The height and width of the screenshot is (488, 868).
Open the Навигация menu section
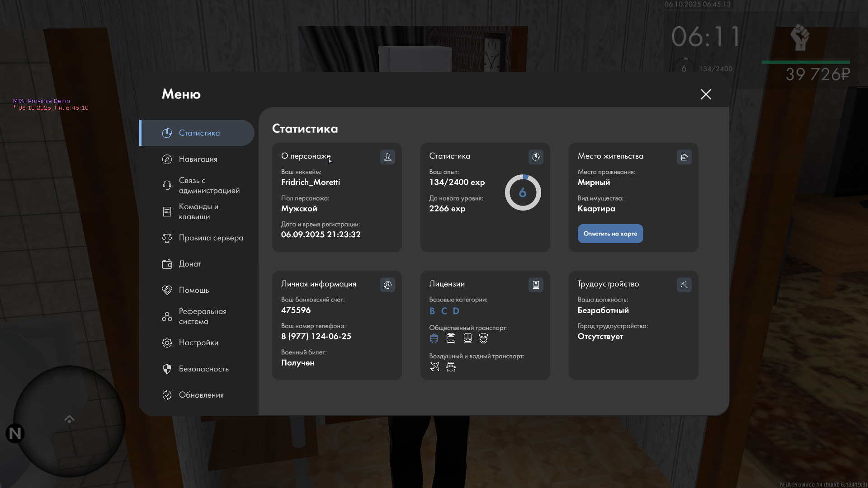(x=198, y=159)
